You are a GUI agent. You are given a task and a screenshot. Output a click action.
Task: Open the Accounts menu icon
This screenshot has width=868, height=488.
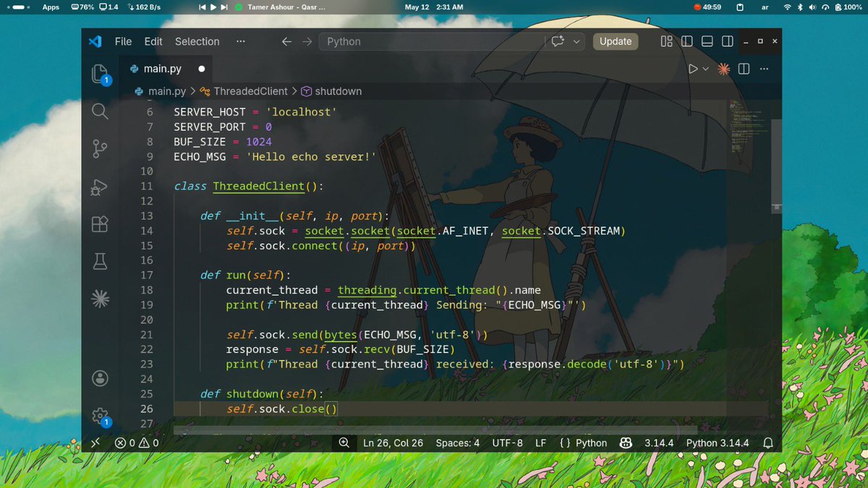100,378
